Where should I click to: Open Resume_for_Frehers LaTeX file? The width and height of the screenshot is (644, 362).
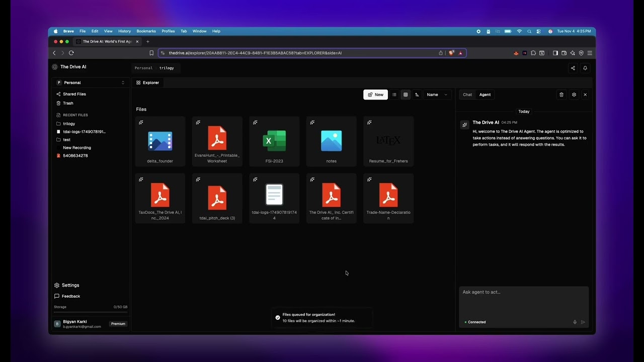click(388, 142)
